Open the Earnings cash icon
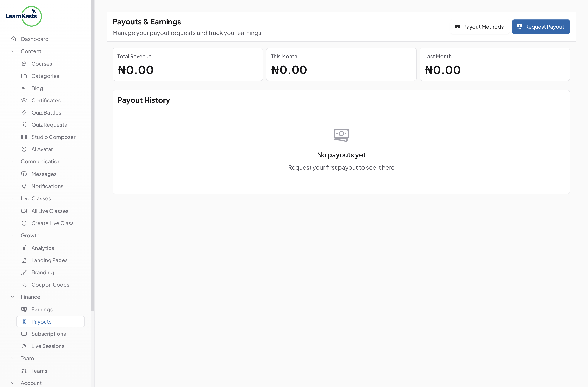588x387 pixels. (x=24, y=309)
